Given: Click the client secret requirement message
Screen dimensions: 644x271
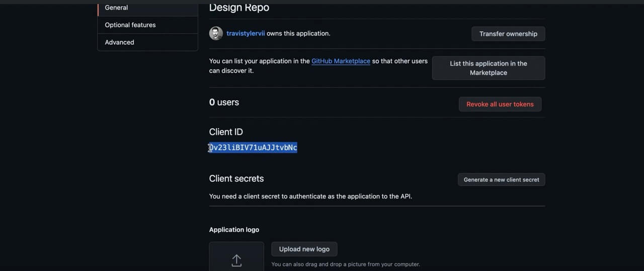Looking at the screenshot, I should click(x=310, y=196).
